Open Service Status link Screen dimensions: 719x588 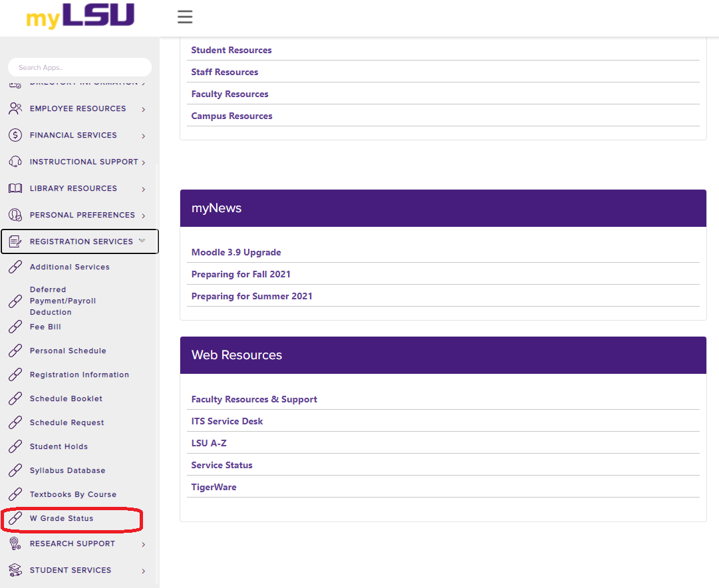(x=221, y=466)
